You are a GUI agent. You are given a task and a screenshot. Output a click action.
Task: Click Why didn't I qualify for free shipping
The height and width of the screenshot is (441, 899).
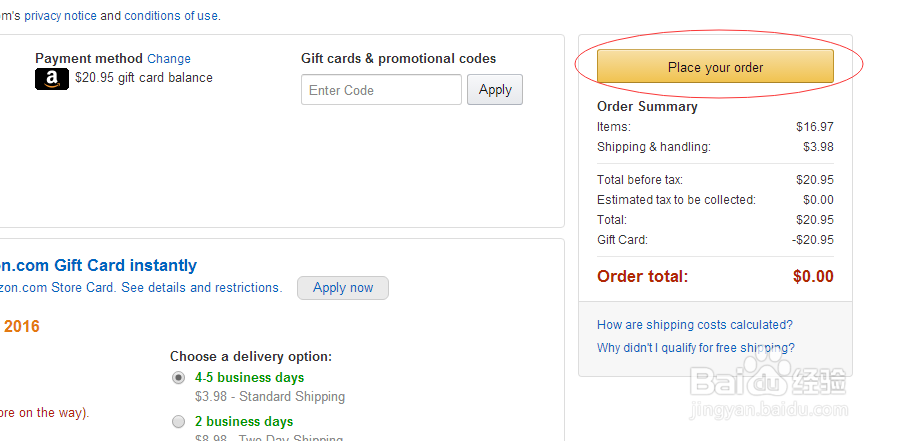695,348
